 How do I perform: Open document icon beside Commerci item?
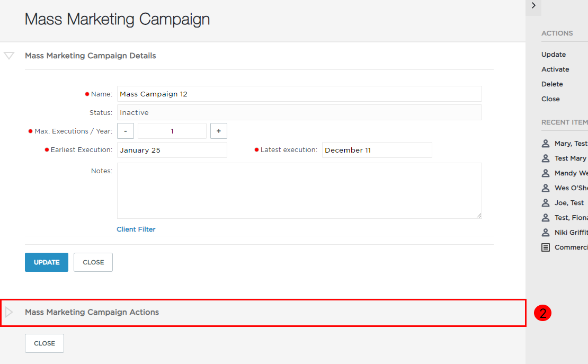pos(546,247)
